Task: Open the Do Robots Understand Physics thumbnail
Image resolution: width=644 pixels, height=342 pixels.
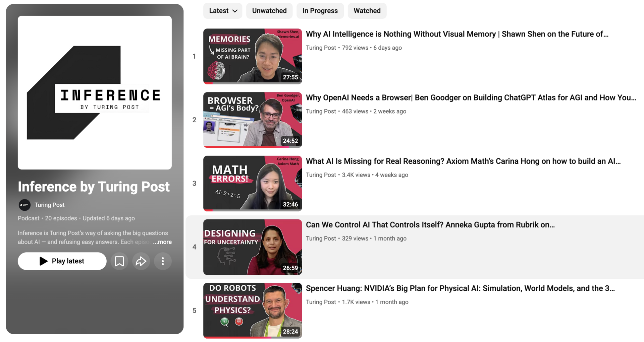Action: [252, 310]
